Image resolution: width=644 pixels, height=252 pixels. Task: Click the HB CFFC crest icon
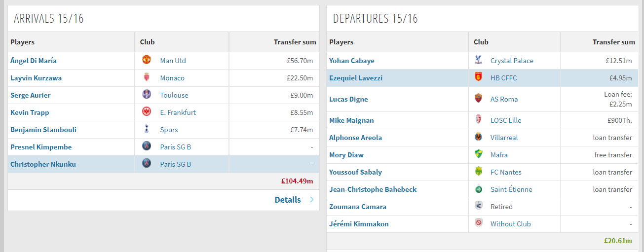[478, 77]
